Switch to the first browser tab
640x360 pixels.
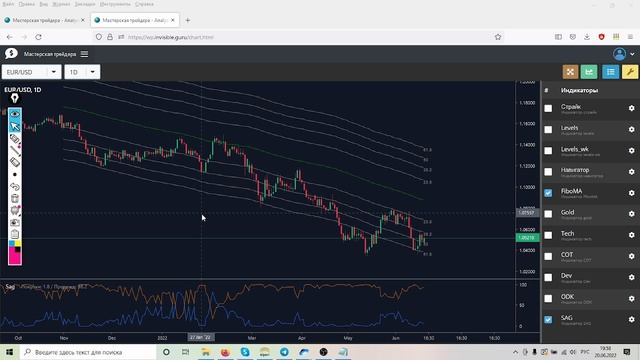pyautogui.click(x=44, y=20)
